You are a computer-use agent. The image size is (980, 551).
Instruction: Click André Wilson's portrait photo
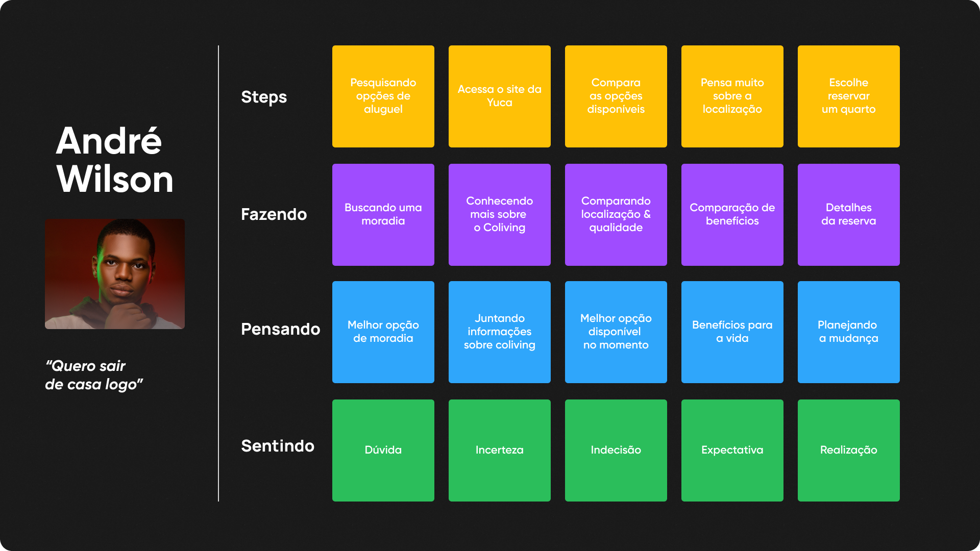[115, 274]
